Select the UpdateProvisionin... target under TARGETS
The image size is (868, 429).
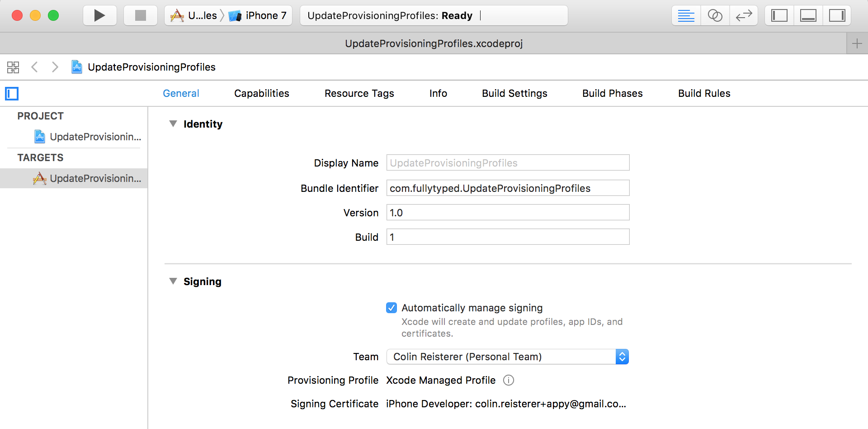(74, 178)
